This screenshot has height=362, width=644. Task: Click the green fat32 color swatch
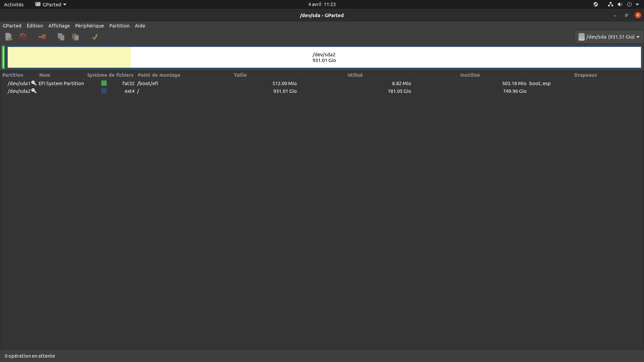[104, 83]
